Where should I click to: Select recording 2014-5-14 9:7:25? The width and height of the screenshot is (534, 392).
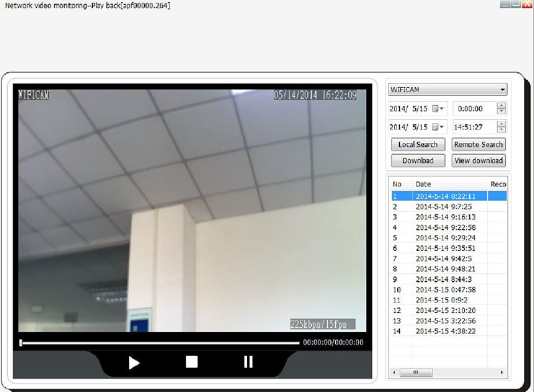click(448, 207)
